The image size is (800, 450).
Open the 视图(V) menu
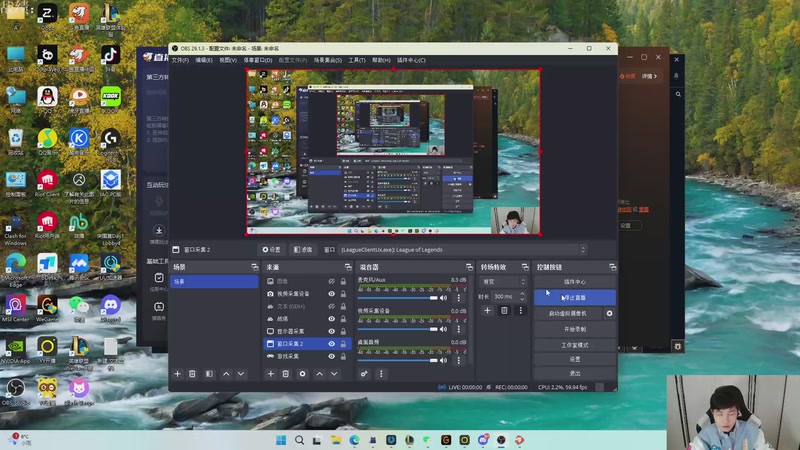click(x=228, y=60)
